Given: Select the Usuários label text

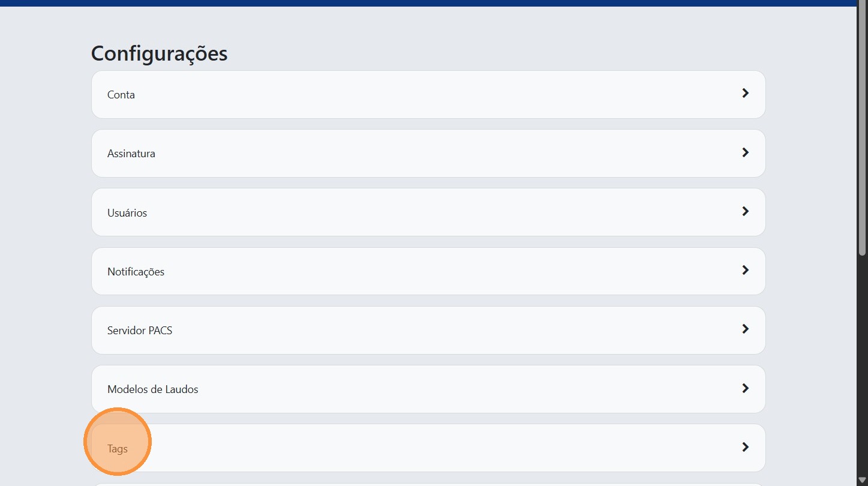Looking at the screenshot, I should pos(127,213).
